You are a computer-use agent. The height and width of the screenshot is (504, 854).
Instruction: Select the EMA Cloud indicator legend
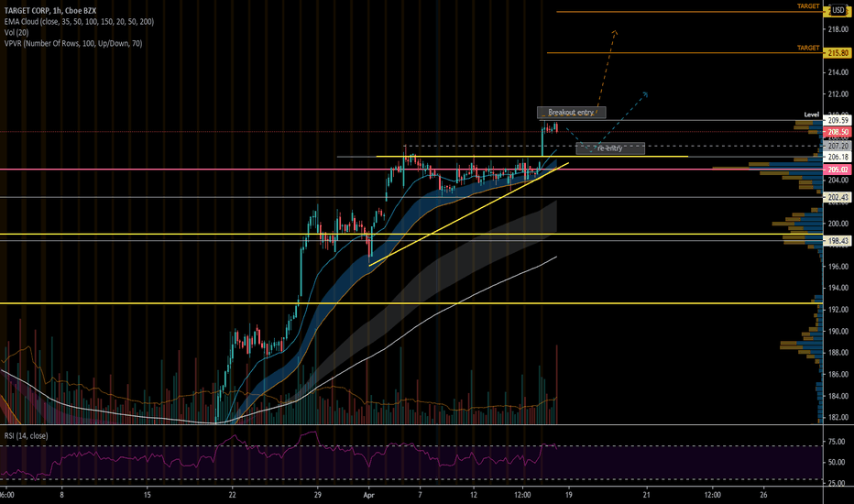pyautogui.click(x=79, y=22)
